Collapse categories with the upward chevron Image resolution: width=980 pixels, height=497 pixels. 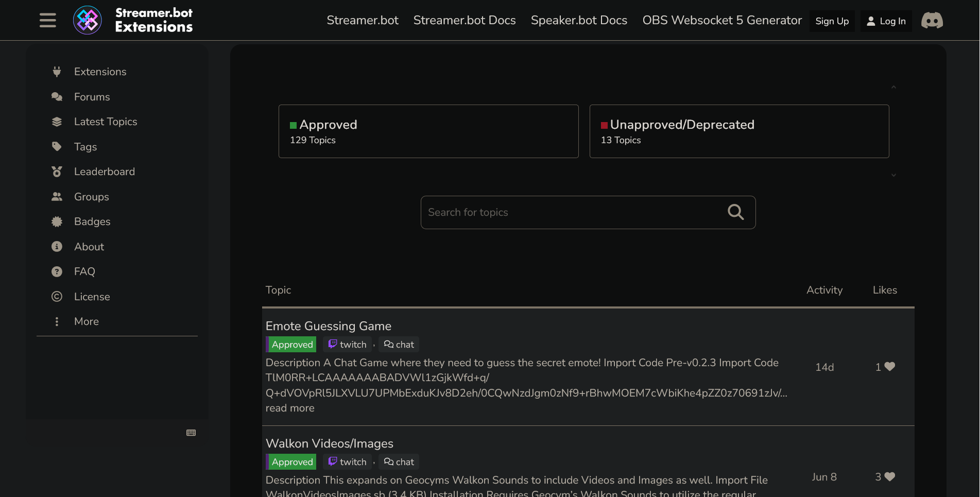point(894,87)
